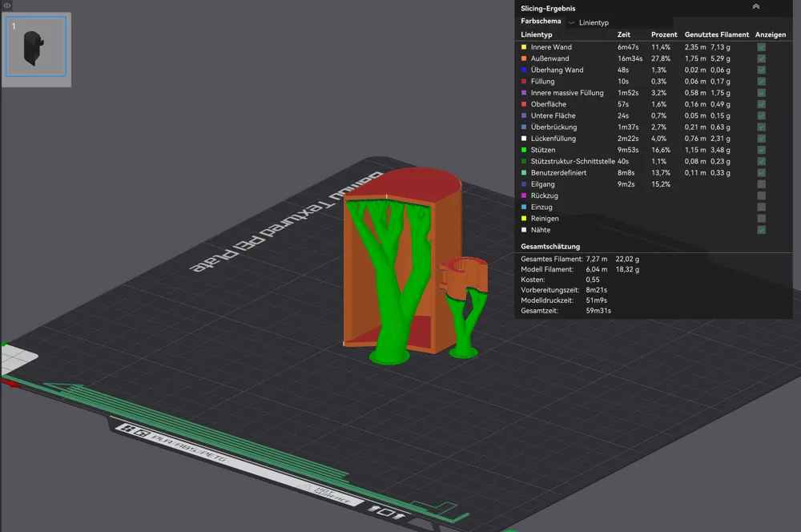The width and height of the screenshot is (801, 532).
Task: Click the 'Linientyp' column header
Action: (x=537, y=34)
